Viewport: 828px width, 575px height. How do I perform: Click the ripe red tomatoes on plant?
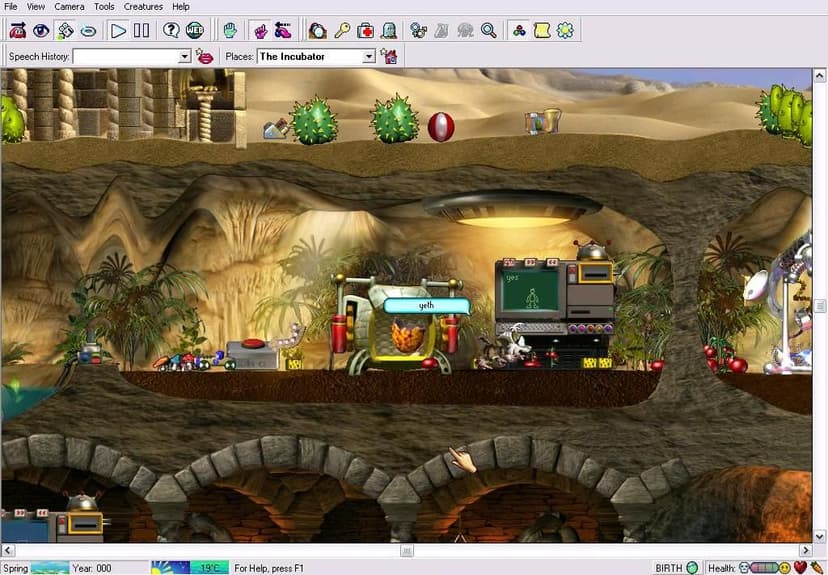click(x=725, y=359)
